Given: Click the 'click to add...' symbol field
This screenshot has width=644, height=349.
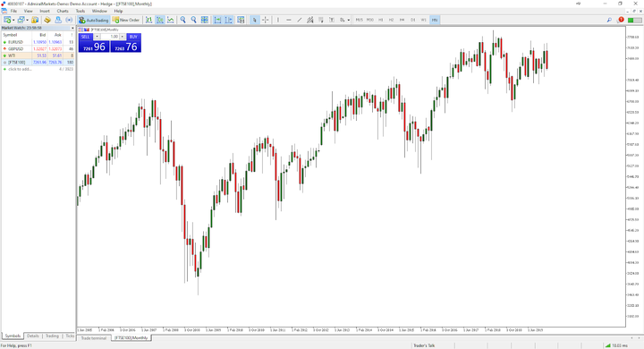Looking at the screenshot, I should click(20, 69).
